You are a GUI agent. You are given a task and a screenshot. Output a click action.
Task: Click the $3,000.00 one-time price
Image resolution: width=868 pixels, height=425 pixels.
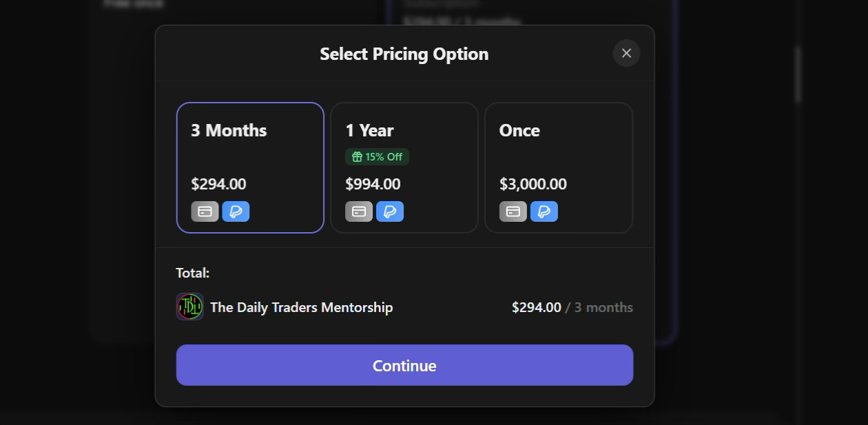533,185
